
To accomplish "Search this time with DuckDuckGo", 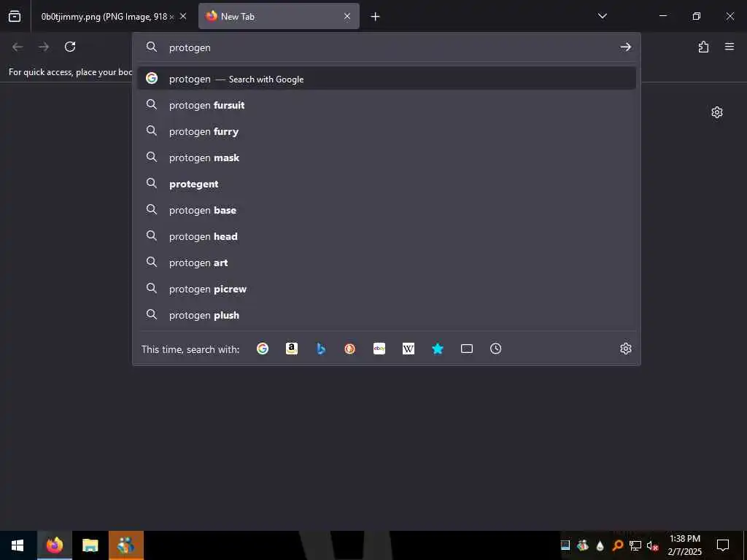I will (x=349, y=349).
